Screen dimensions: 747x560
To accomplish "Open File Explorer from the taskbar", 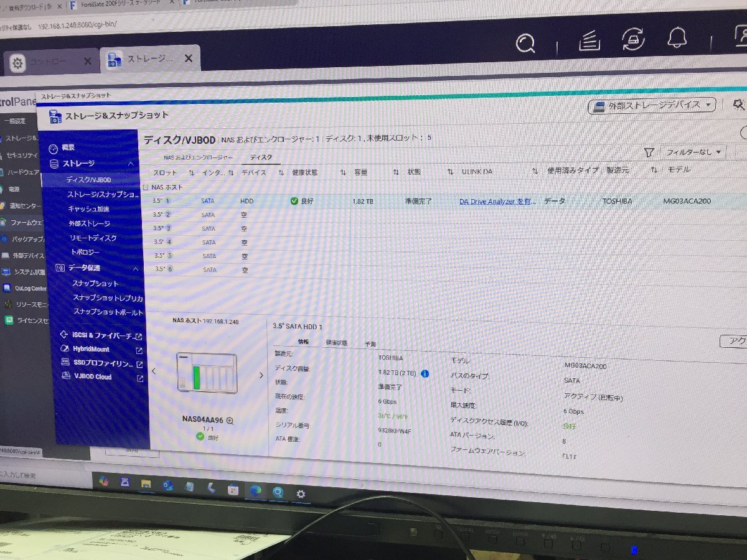I will coord(146,484).
